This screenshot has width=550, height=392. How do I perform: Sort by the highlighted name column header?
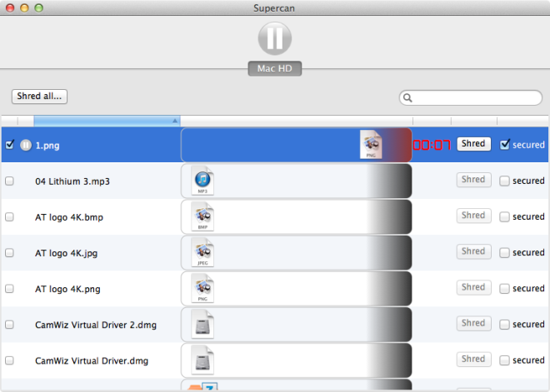pos(107,121)
